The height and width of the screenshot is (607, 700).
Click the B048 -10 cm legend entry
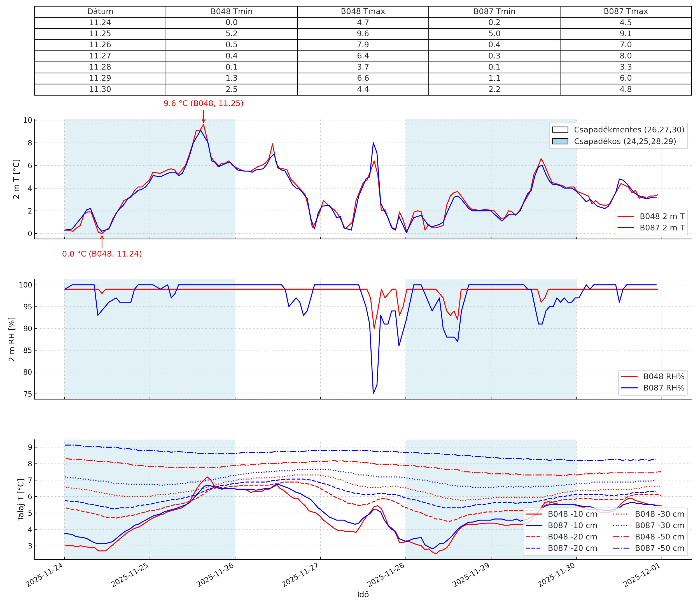coord(572,514)
